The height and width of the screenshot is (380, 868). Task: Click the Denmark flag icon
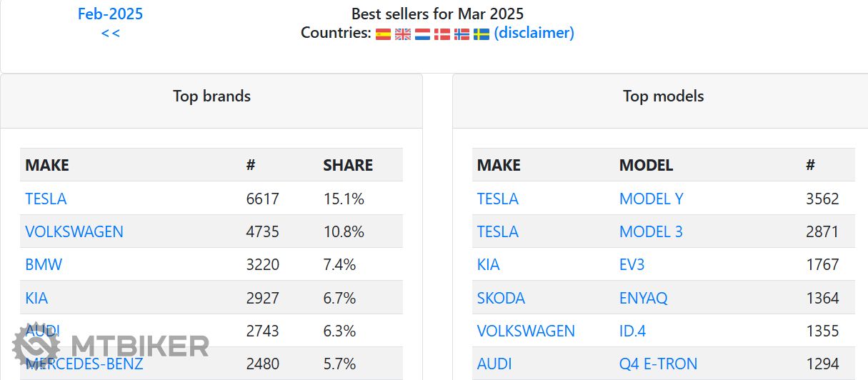[x=442, y=34]
